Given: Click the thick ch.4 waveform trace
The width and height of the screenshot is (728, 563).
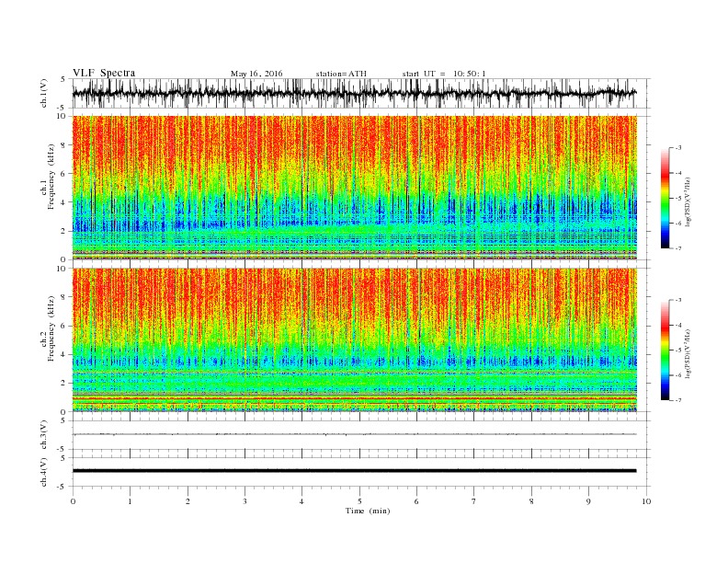Looking at the screenshot, I should point(355,471).
